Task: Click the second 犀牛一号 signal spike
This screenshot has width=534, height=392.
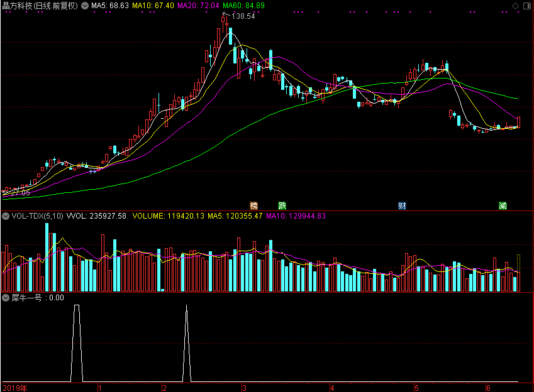Action: [187, 343]
